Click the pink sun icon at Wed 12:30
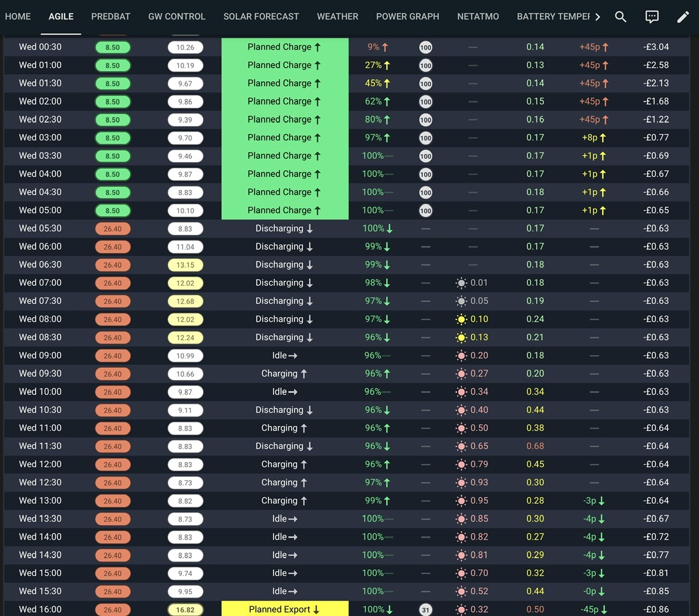 pyautogui.click(x=461, y=483)
